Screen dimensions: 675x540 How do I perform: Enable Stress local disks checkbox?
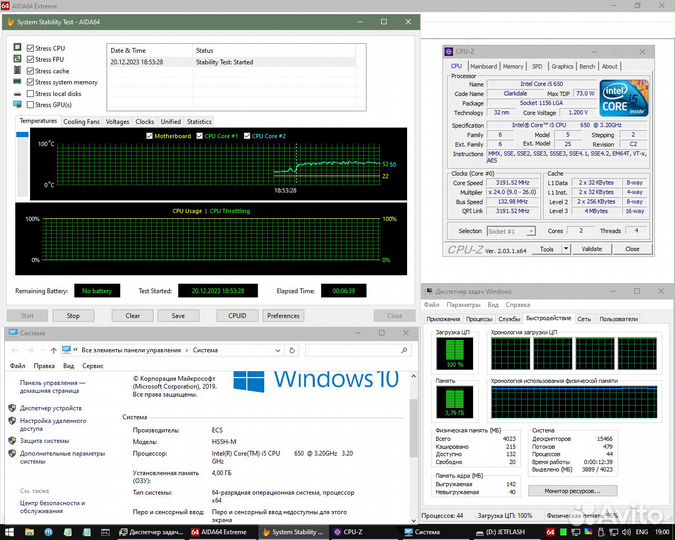click(30, 93)
